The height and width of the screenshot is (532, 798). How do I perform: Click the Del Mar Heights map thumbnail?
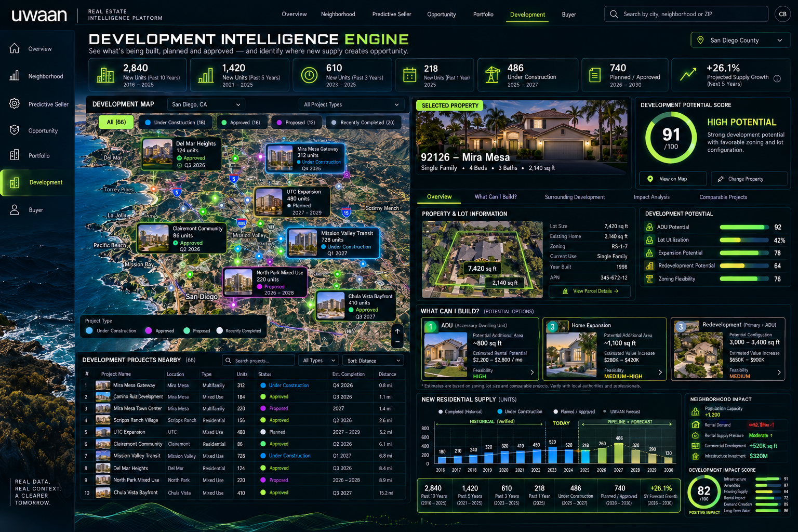[x=157, y=153]
